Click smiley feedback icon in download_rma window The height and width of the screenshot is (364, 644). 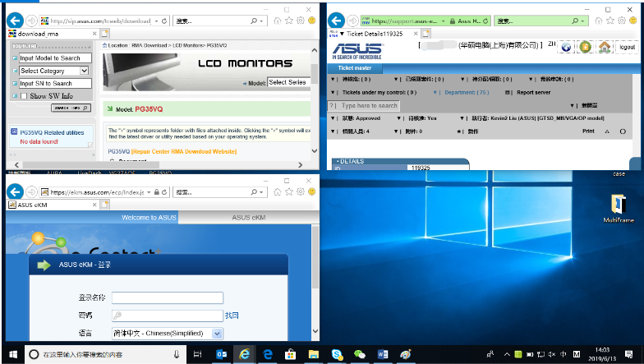pos(312,21)
